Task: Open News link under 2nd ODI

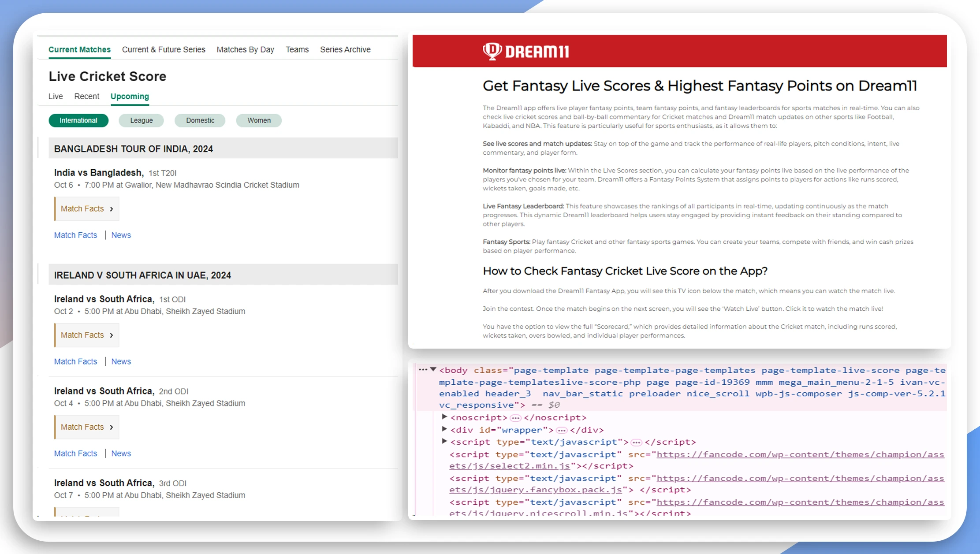Action: (x=121, y=454)
